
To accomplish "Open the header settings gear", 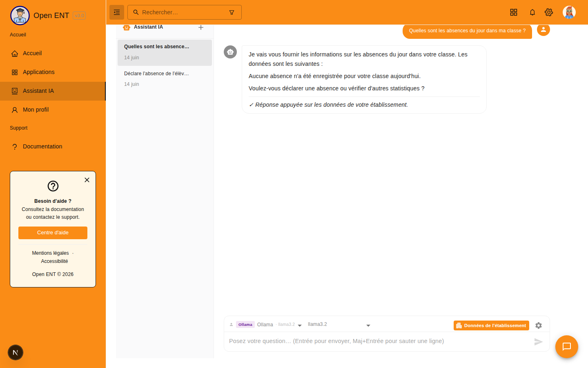I will tap(549, 12).
